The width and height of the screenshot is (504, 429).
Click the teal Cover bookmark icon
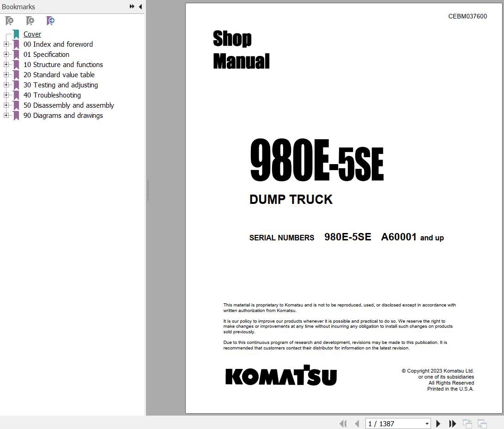16,34
